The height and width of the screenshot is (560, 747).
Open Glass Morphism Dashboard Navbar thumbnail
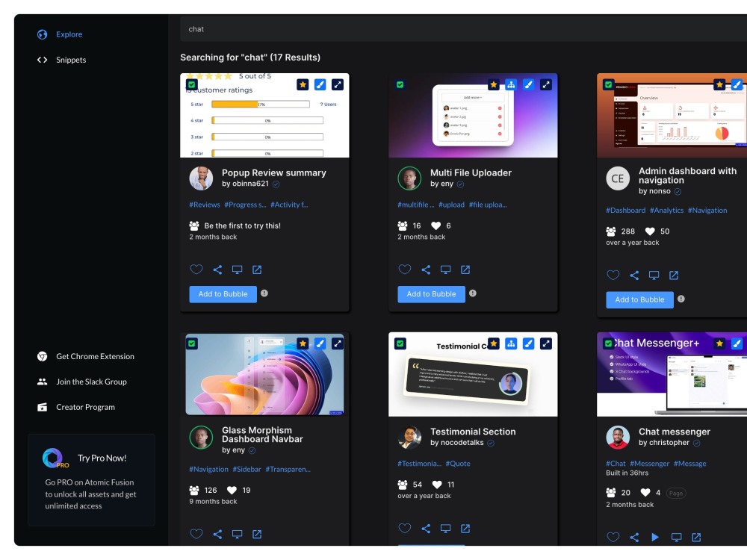click(x=264, y=374)
